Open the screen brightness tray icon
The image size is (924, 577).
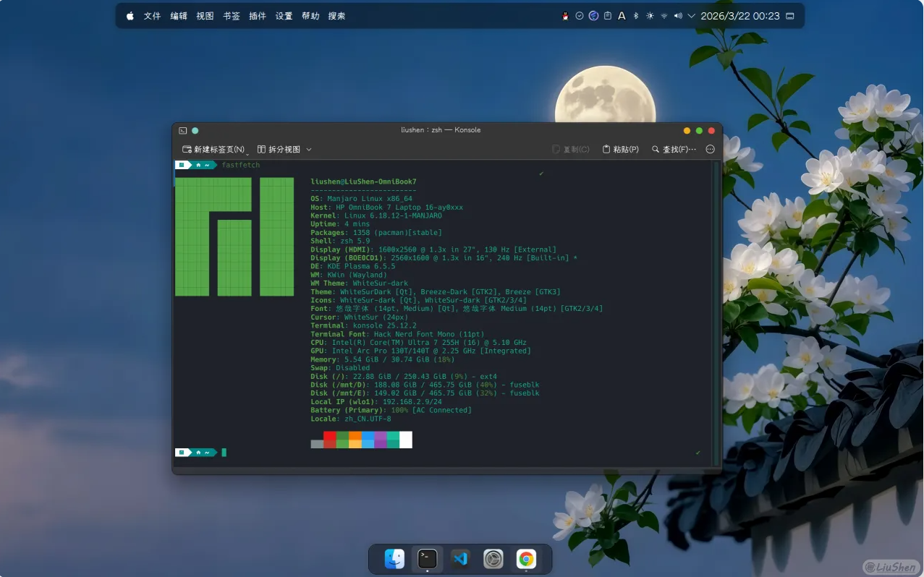pyautogui.click(x=650, y=16)
